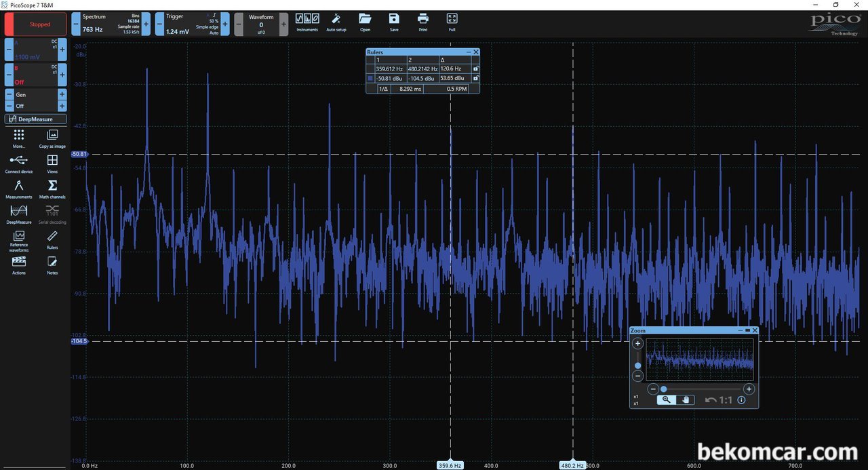Decrease the Spectrum frequency range
The height and width of the screenshot is (470, 868).
pyautogui.click(x=76, y=24)
